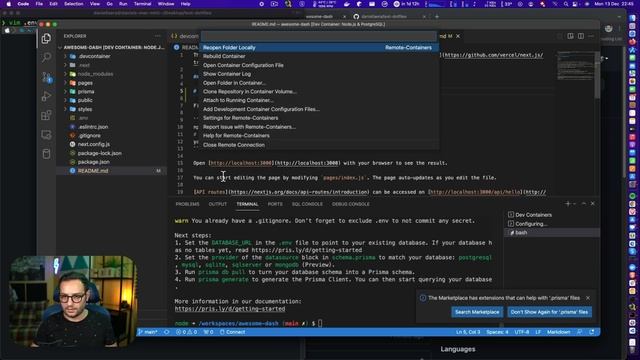This screenshot has height=360, width=640.
Task: Click synchronize changes icon in status bar
Action: pyautogui.click(x=167, y=332)
